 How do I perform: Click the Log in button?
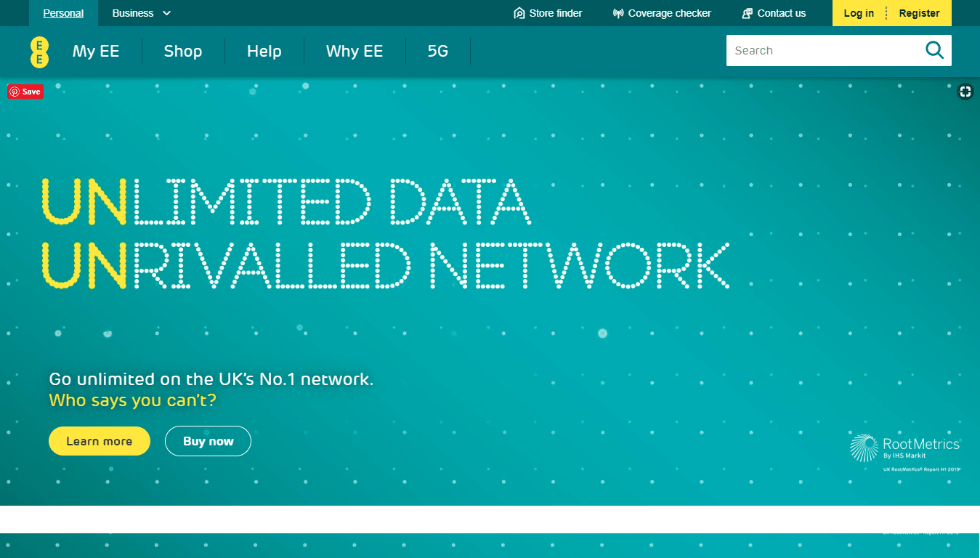[x=859, y=13]
